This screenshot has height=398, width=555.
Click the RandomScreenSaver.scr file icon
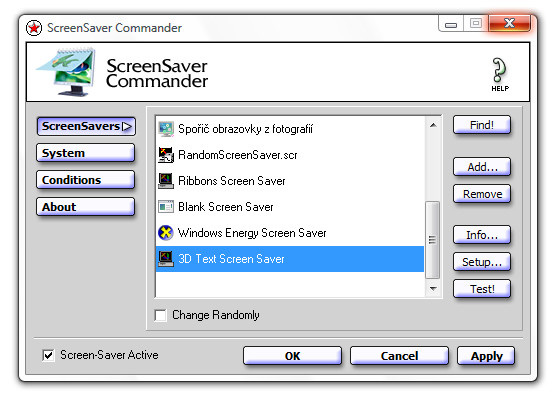click(x=166, y=155)
